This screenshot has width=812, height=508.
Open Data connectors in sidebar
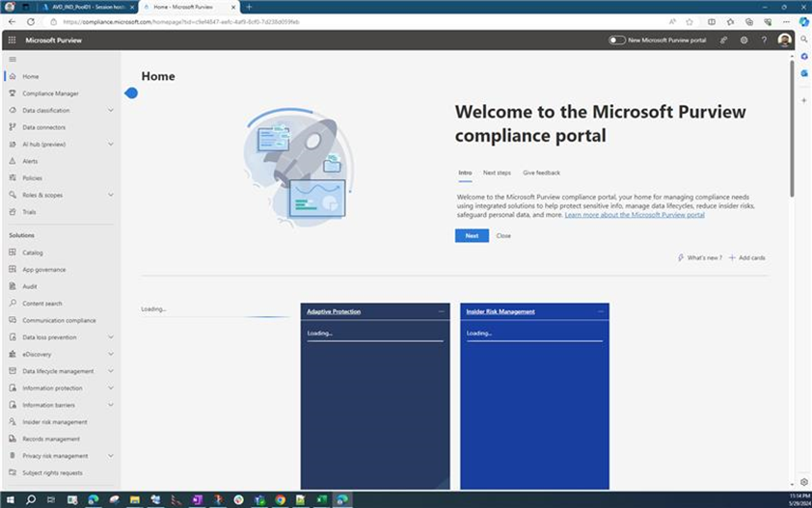click(x=44, y=127)
